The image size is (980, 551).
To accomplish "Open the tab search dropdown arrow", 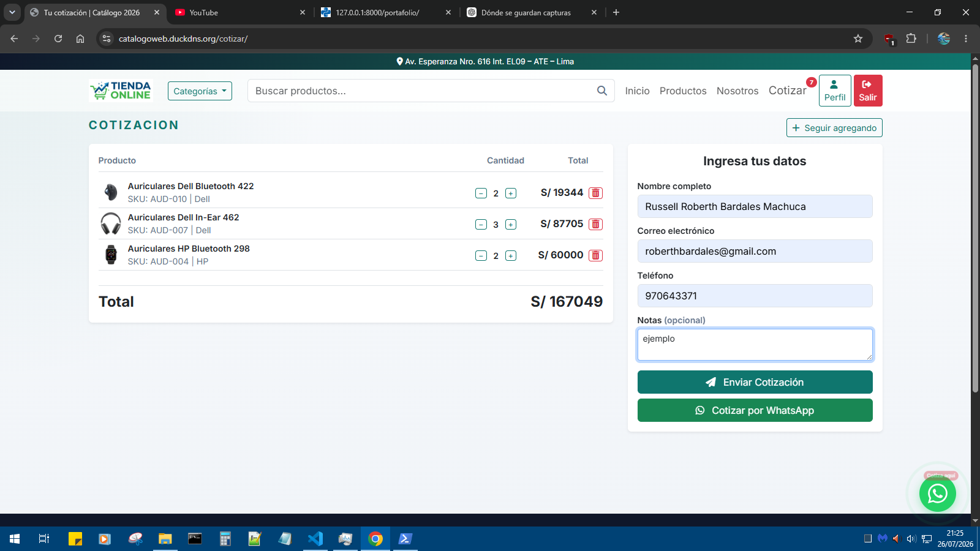I will pos(12,12).
